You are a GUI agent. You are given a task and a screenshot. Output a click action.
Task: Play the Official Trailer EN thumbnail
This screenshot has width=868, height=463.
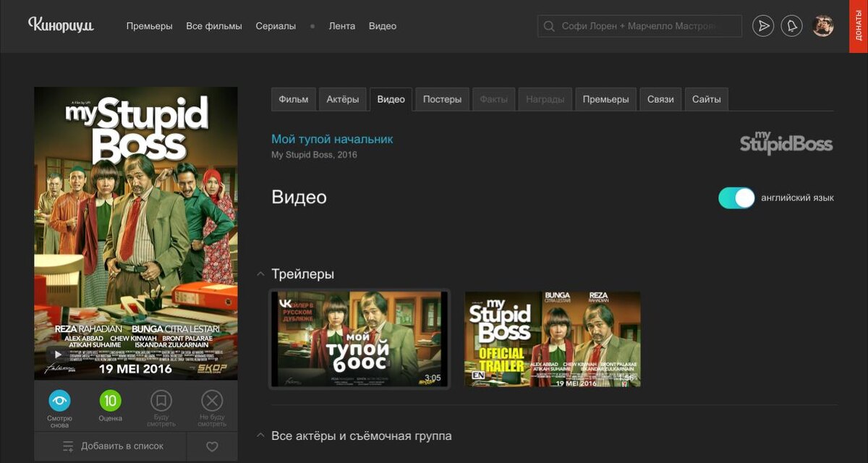[553, 339]
